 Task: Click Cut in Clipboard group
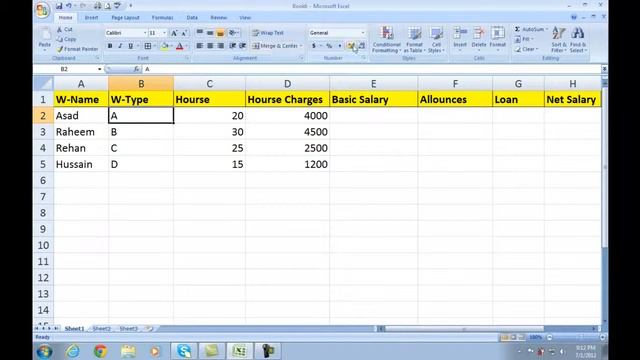pos(64,29)
